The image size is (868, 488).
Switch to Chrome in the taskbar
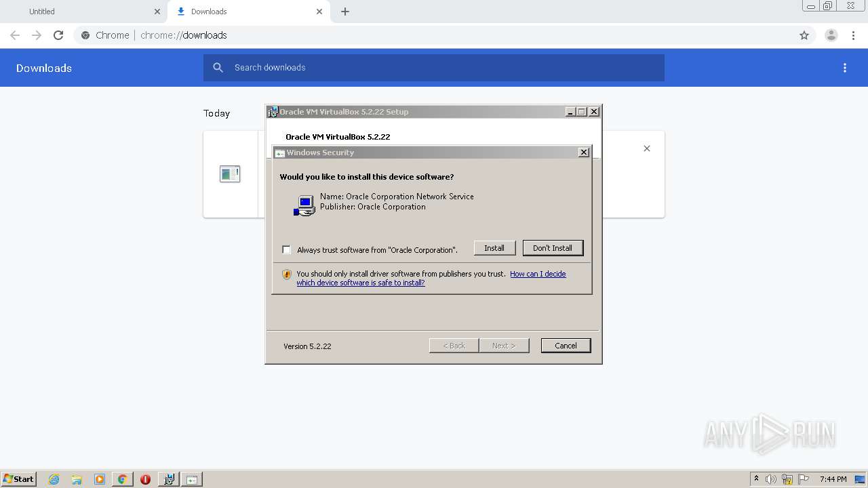[x=122, y=479]
